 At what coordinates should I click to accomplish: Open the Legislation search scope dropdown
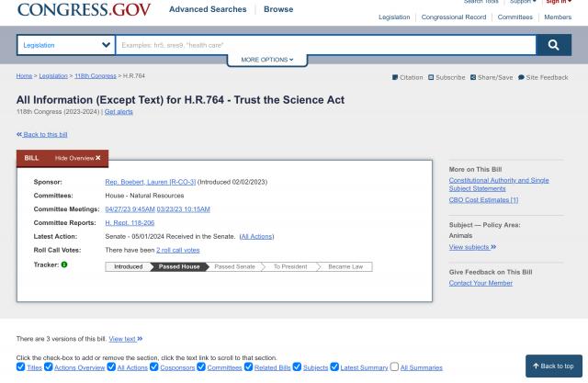[x=65, y=45]
